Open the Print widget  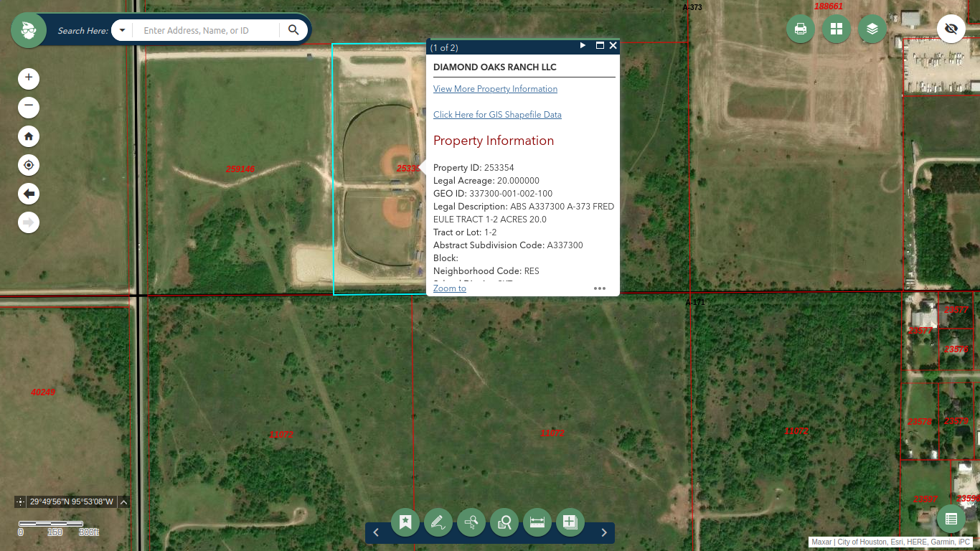pyautogui.click(x=801, y=29)
